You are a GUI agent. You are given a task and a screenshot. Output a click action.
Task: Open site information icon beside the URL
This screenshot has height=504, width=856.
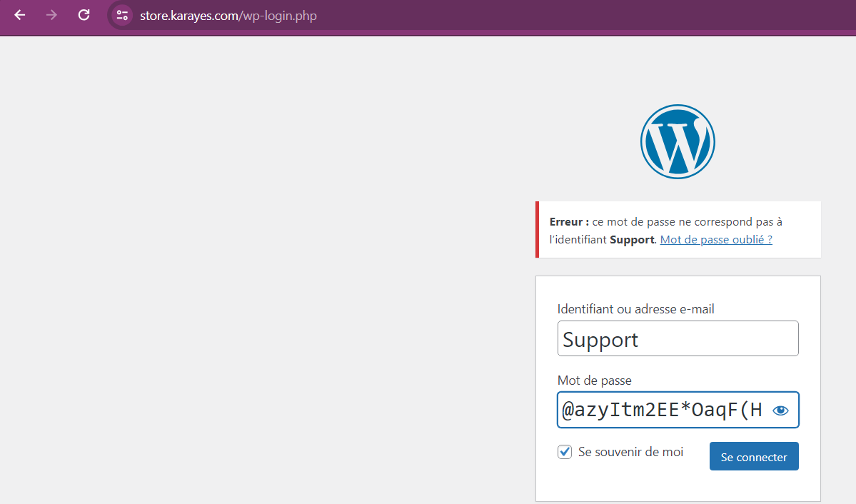click(x=122, y=15)
